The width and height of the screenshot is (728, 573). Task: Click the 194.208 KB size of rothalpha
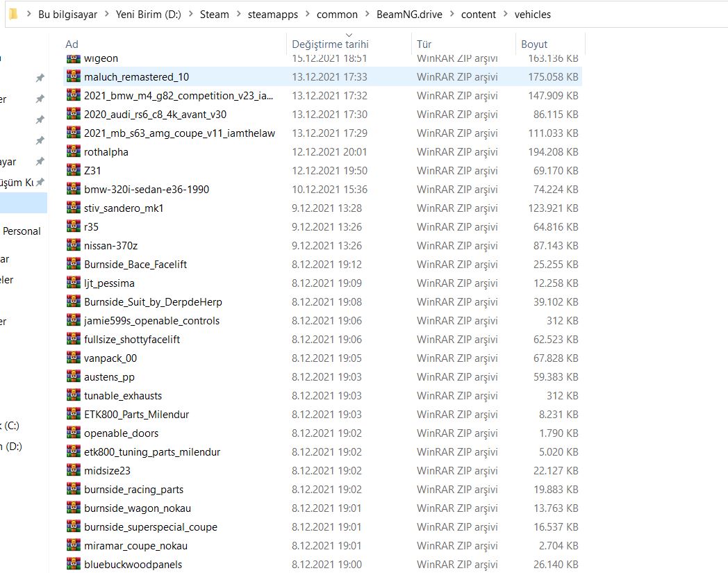553,152
